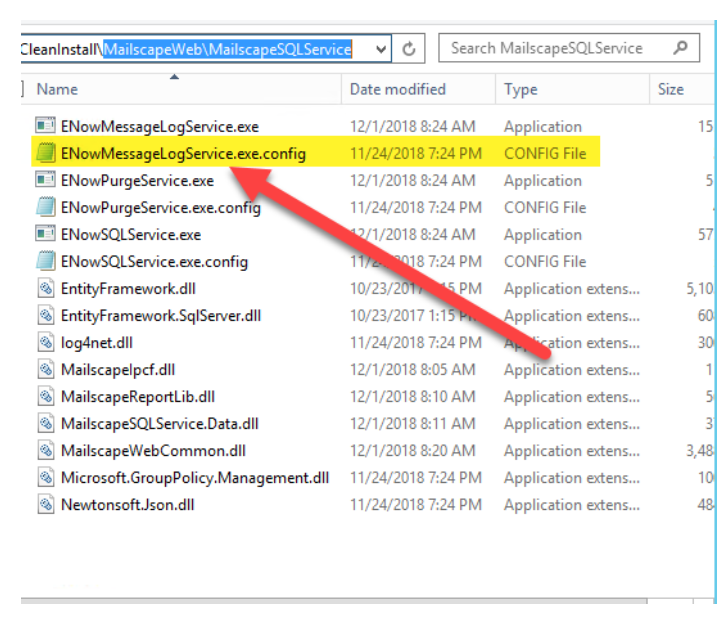Click the log4net.dll file icon

click(46, 342)
